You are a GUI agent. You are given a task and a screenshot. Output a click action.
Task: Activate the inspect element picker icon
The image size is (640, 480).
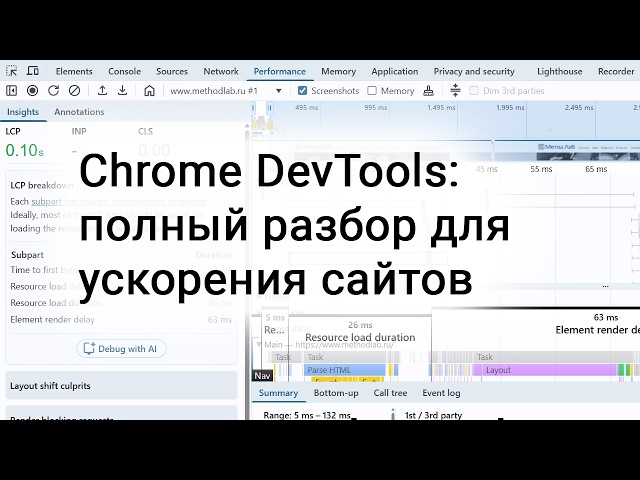[x=12, y=71]
